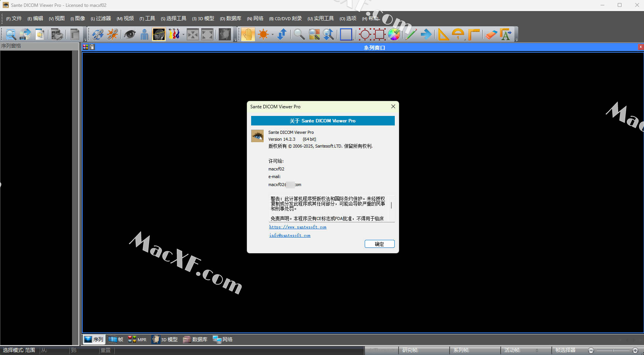Screen dimensions: 644x355
Task: Click the blue up-down scroll arrows tool
Action: coord(282,34)
